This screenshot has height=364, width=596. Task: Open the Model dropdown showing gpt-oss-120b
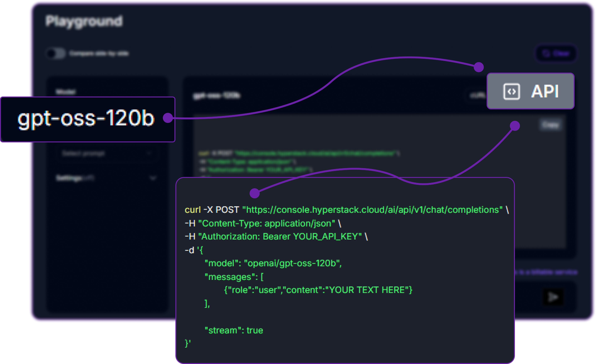pyautogui.click(x=87, y=120)
